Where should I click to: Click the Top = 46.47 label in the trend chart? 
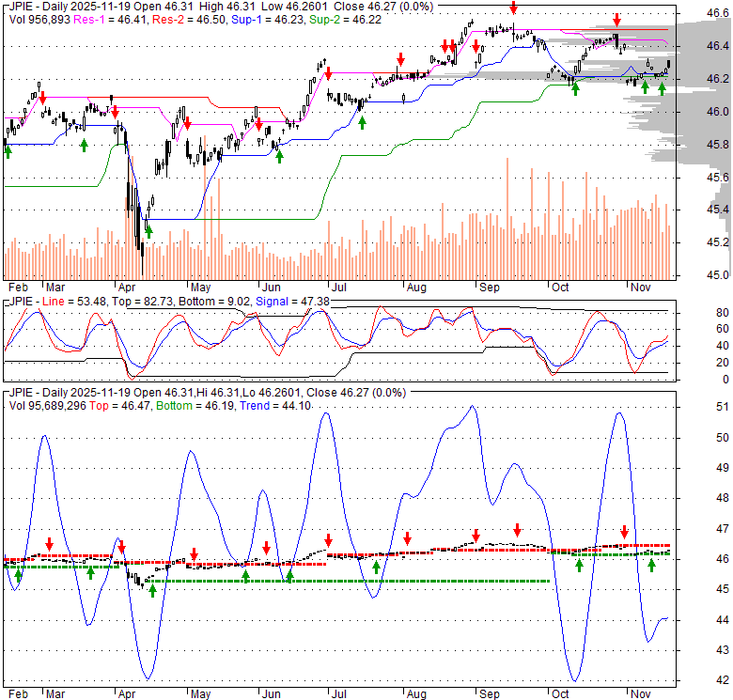[119, 406]
